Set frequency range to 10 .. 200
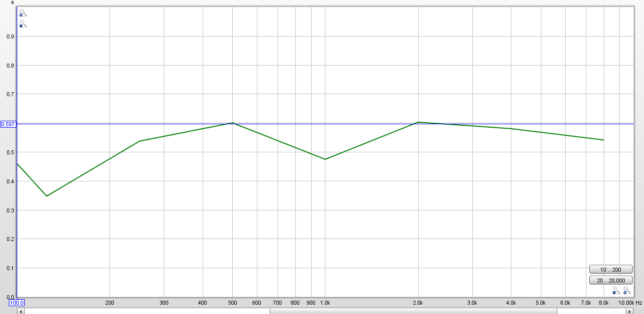Viewport: 644px width, 314px height. pyautogui.click(x=610, y=270)
